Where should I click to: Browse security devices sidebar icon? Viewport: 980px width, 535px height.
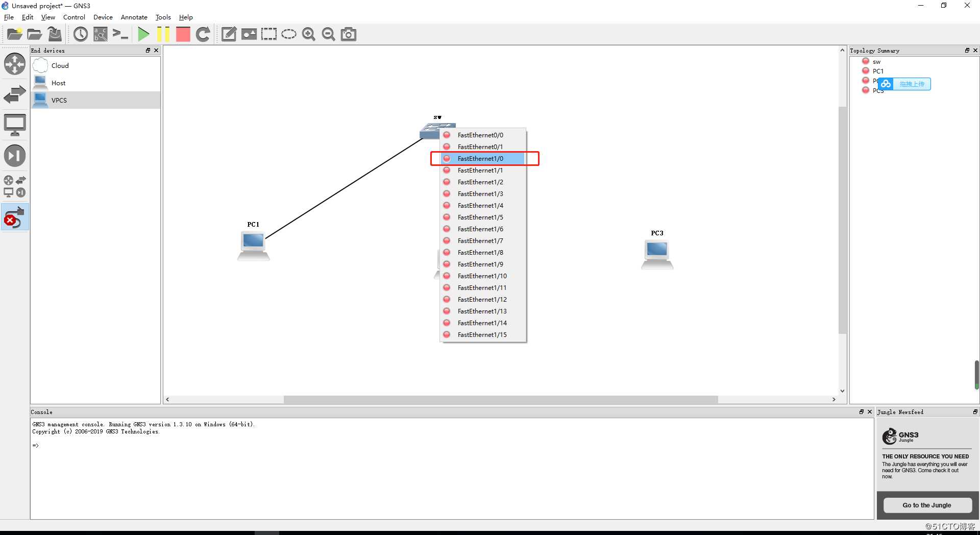15,156
